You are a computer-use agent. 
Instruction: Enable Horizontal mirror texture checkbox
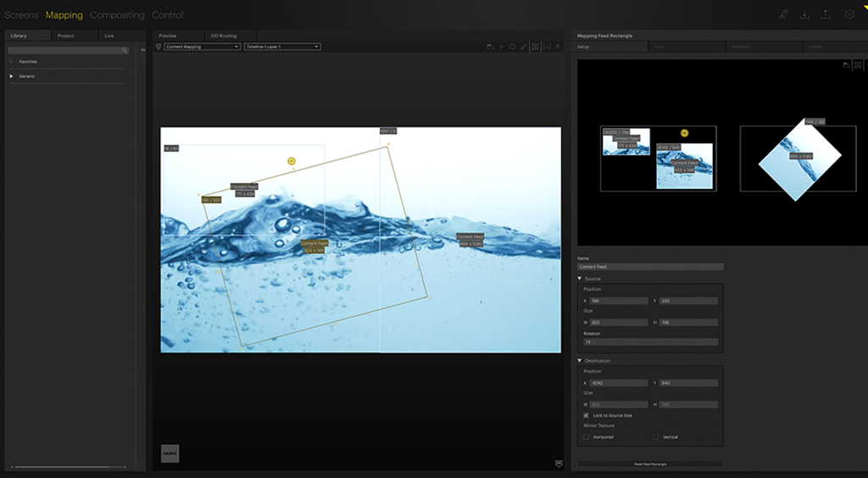pos(587,436)
